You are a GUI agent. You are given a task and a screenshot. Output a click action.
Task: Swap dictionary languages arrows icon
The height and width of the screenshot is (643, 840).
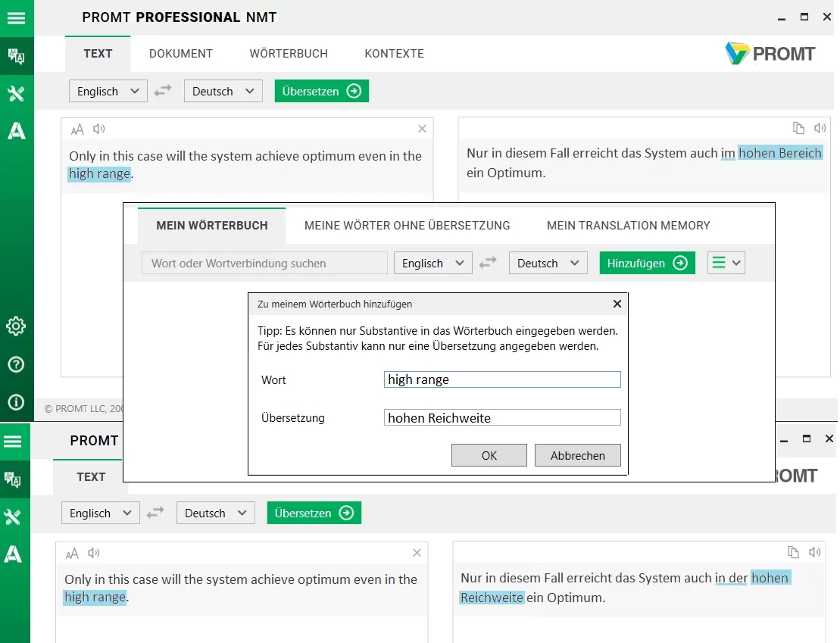tap(488, 263)
